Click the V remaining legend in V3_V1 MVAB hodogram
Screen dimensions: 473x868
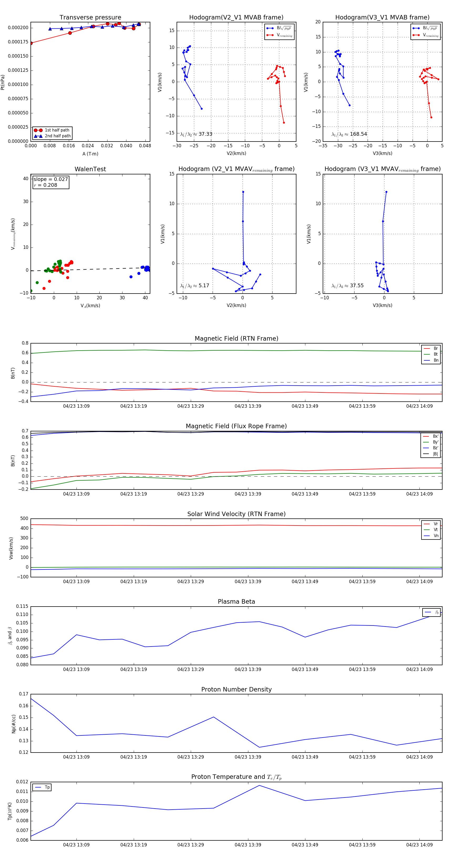click(x=425, y=35)
